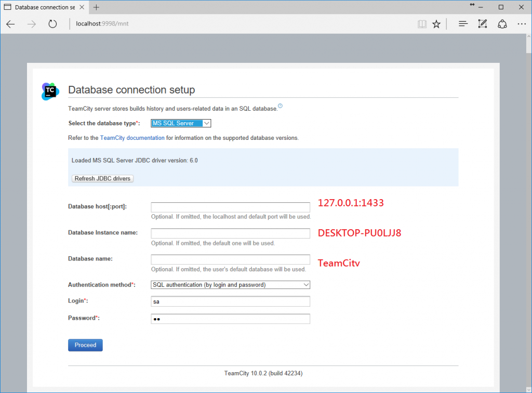Reload the page with refresh icon
Screen dimensions: 532x393
pyautogui.click(x=52, y=24)
